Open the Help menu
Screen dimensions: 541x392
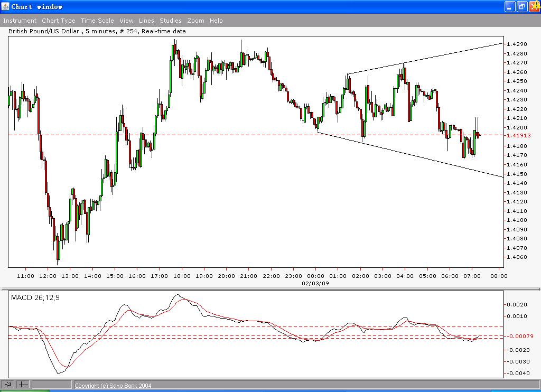tap(216, 21)
